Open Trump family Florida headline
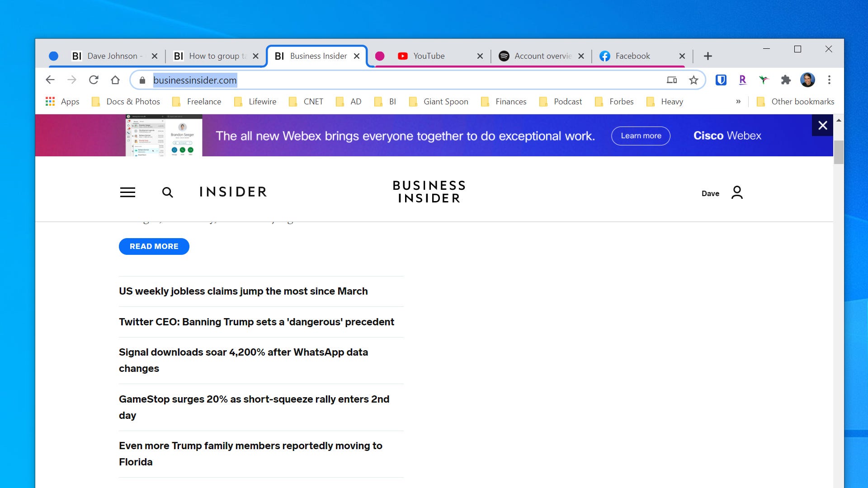The image size is (868, 488). coord(250,454)
